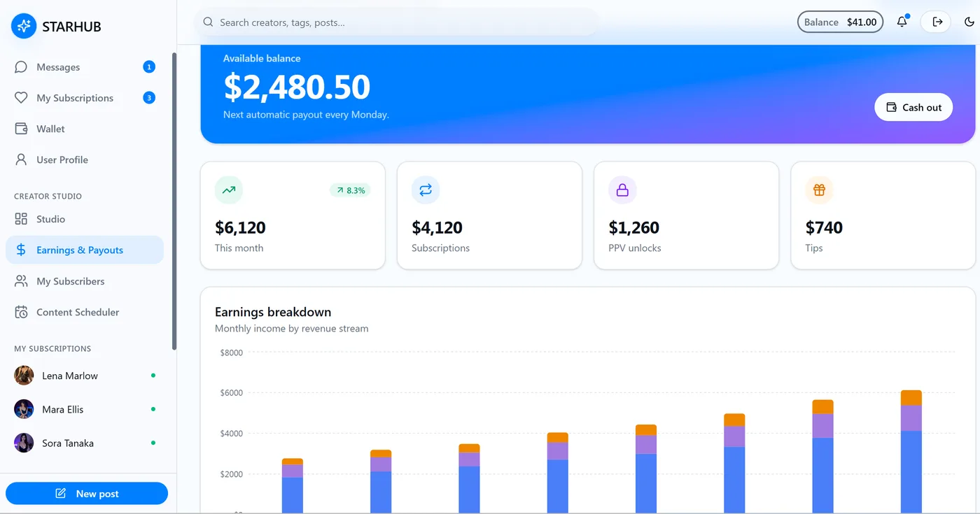Open Messages in the sidebar
Image resolution: width=980 pixels, height=514 pixels.
(x=85, y=67)
